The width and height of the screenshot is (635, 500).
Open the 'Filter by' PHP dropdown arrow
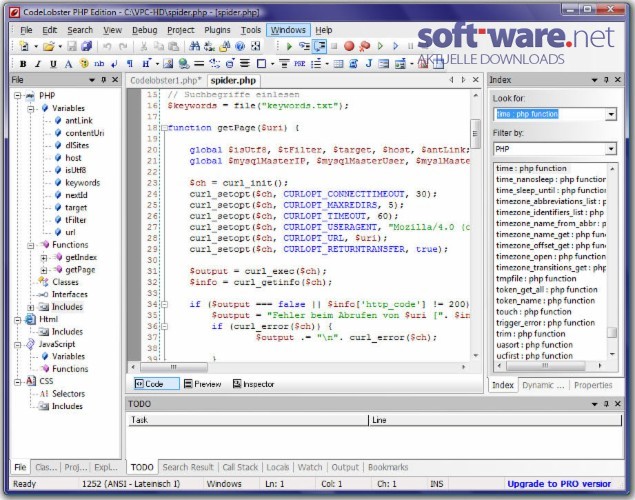(611, 149)
